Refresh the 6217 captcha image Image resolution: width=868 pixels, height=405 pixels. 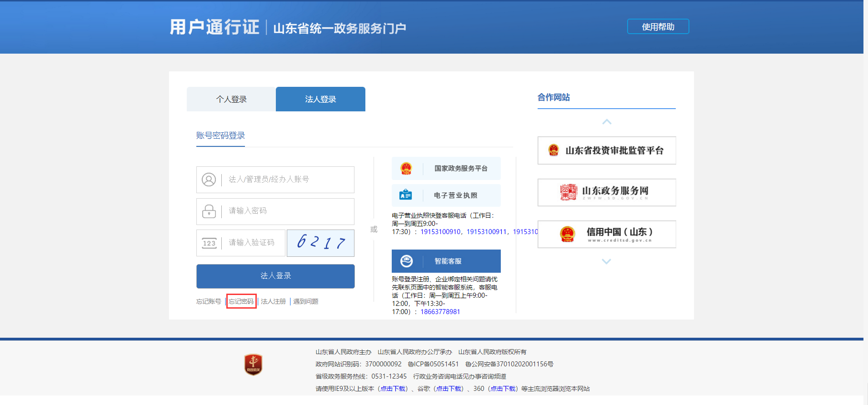[x=320, y=243]
